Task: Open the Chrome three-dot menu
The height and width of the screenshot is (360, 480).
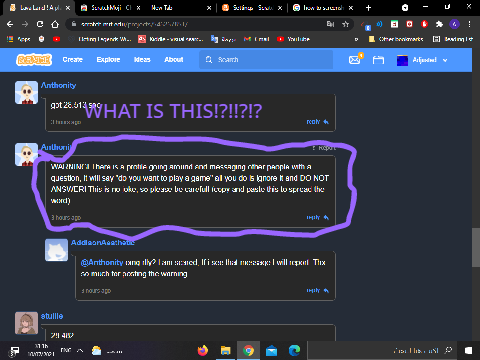Action: coord(469,24)
